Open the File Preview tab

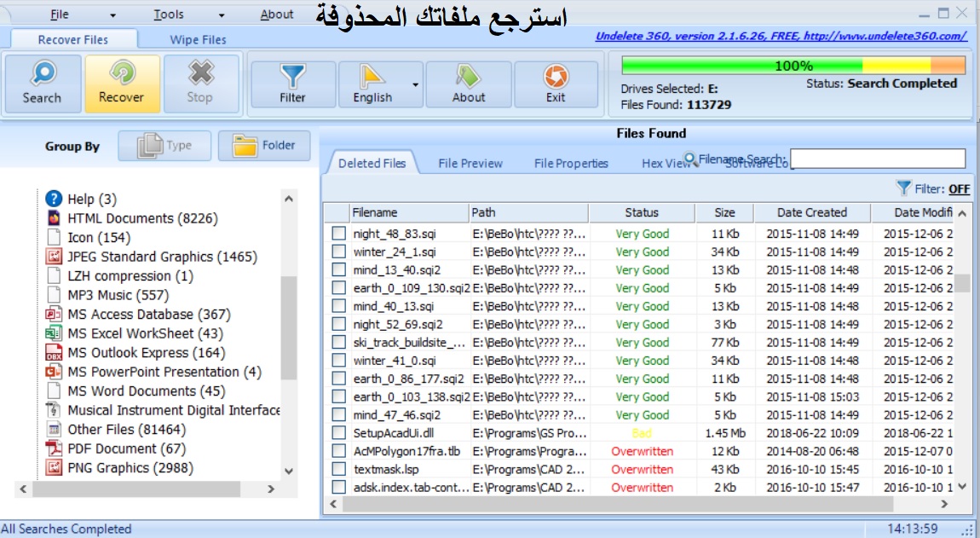[470, 164]
